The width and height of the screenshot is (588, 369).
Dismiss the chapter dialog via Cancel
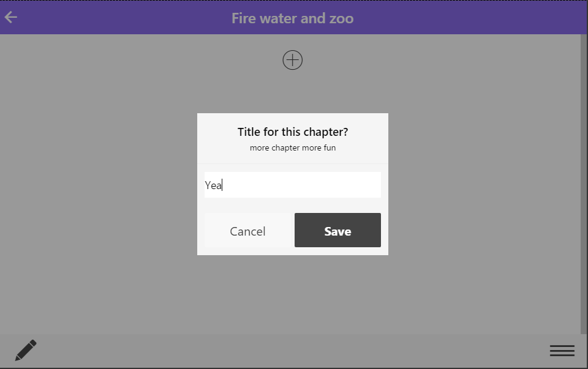(x=247, y=231)
